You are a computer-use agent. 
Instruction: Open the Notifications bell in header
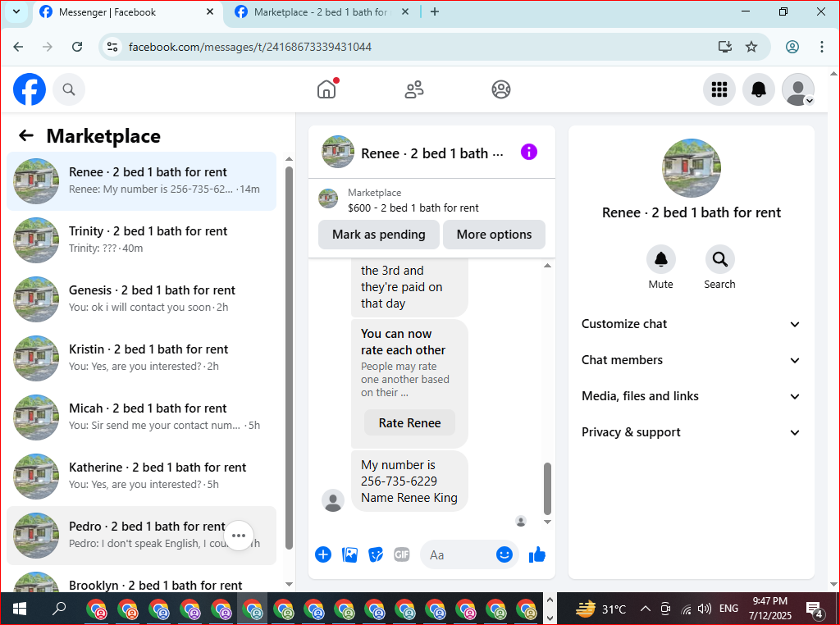pos(758,89)
